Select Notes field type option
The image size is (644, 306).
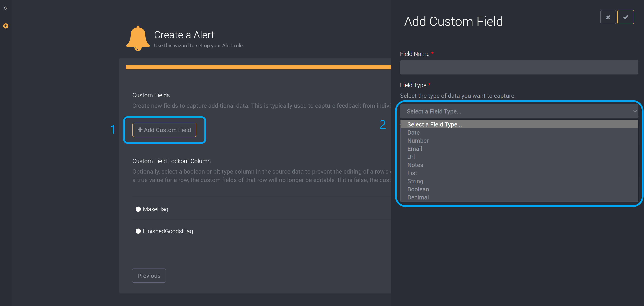(519, 165)
